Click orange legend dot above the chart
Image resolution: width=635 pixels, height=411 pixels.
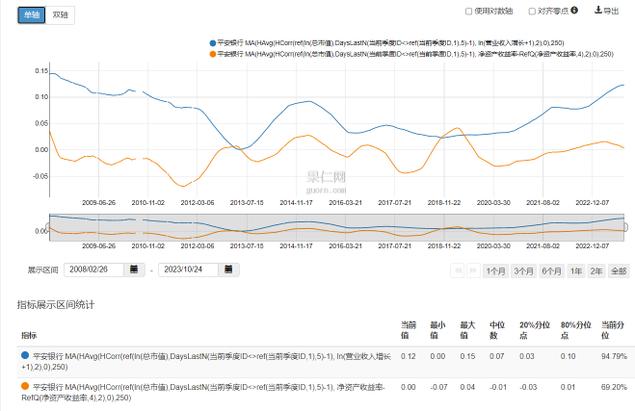[213, 54]
